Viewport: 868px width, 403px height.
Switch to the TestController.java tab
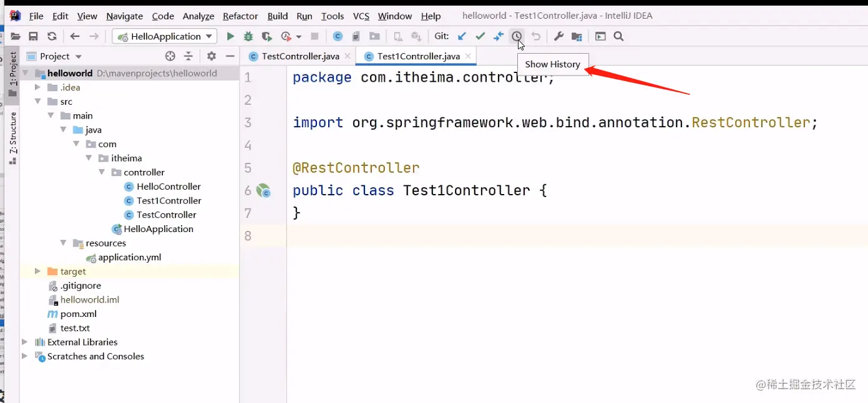click(x=300, y=56)
